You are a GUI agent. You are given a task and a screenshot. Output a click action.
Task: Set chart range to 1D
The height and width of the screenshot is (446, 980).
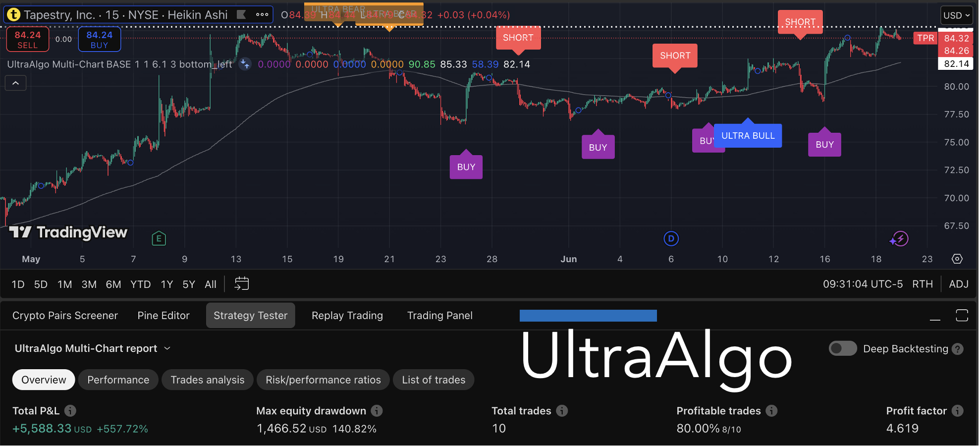(18, 284)
